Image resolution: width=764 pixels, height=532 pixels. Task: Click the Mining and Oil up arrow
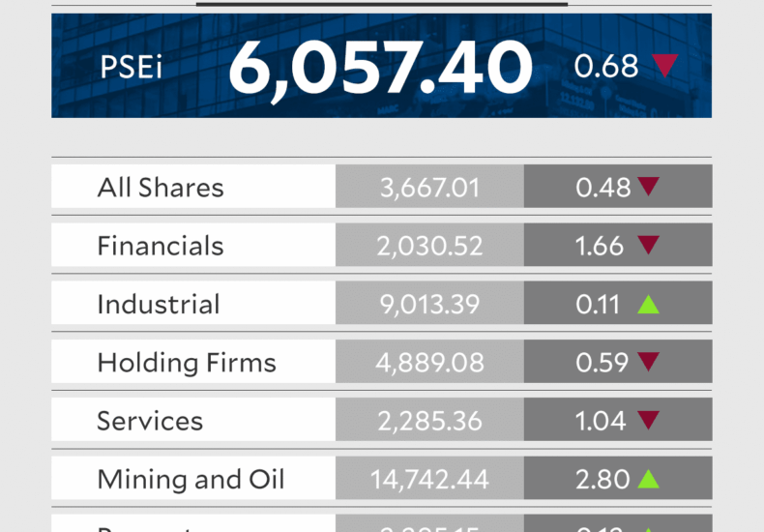[648, 479]
